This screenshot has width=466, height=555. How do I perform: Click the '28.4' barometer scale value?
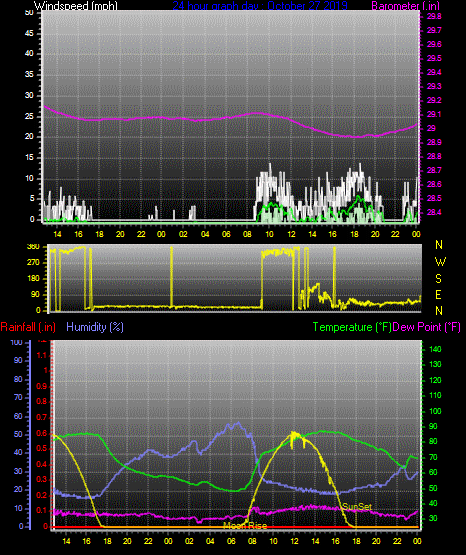[x=434, y=212]
